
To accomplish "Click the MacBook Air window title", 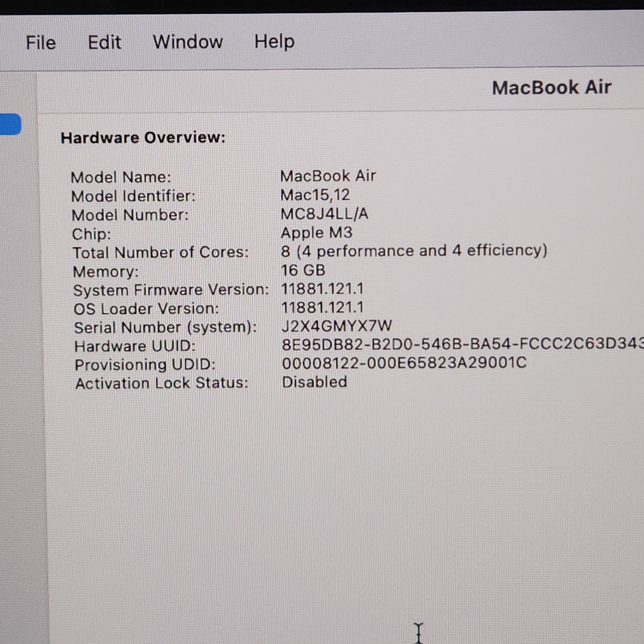I will pos(551,88).
